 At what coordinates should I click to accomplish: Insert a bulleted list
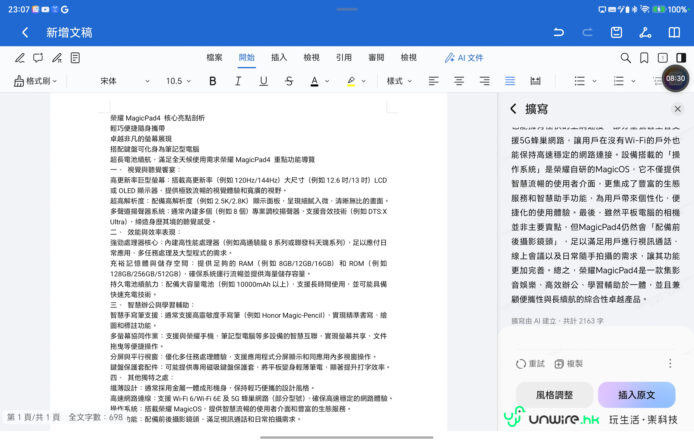click(579, 81)
